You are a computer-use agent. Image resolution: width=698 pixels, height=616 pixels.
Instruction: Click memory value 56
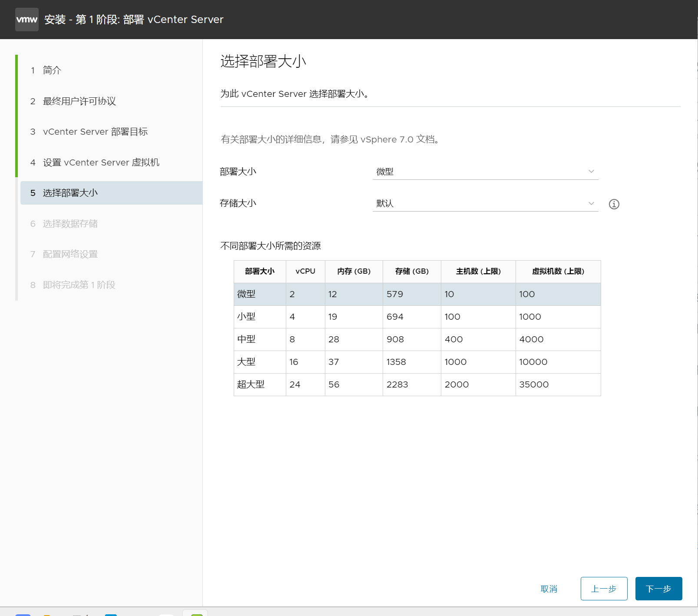click(334, 384)
